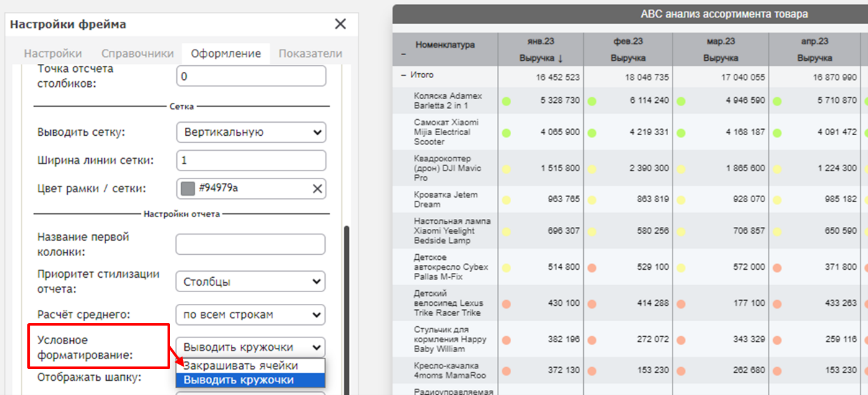This screenshot has height=395, width=868.
Task: Click the мар.23 column header
Action: pos(721,42)
